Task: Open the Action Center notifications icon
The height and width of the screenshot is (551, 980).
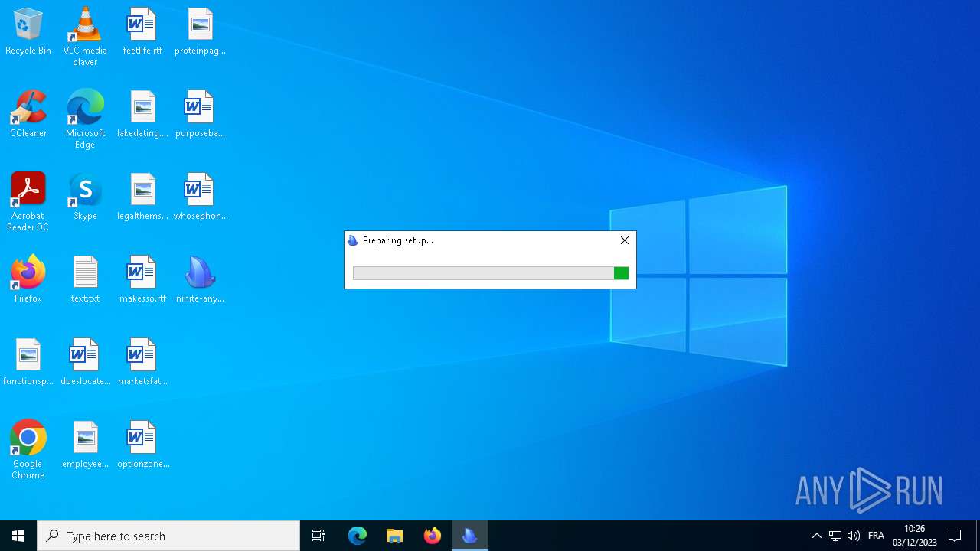Action: click(x=955, y=536)
